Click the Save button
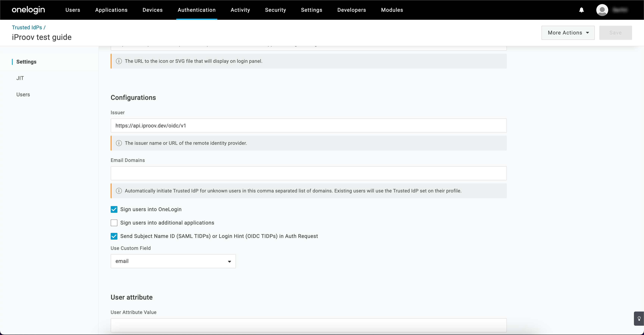This screenshot has width=644, height=335. (615, 33)
